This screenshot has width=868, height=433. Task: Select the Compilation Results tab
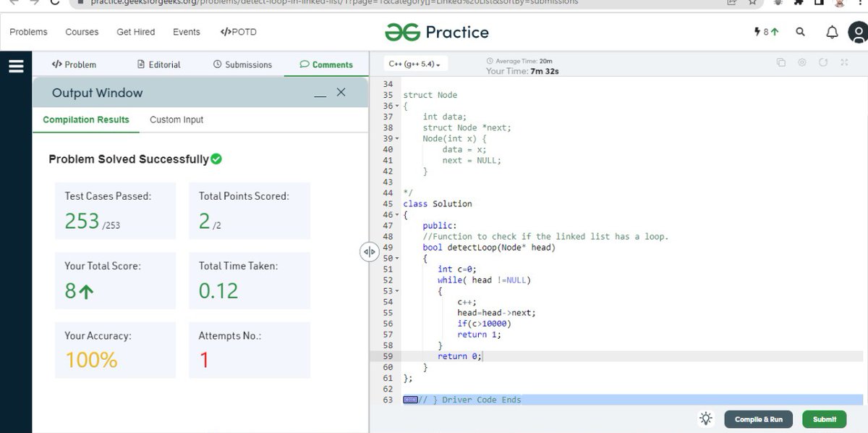pos(86,119)
